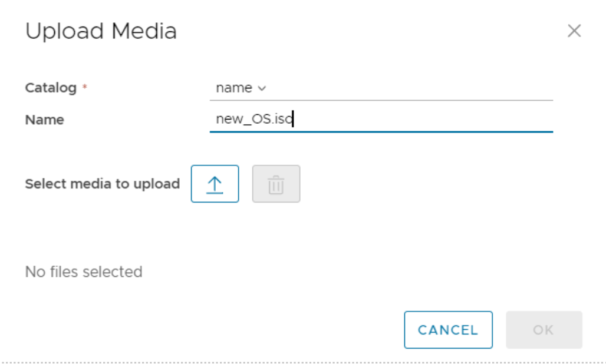
Task: Click the greyed-out OK button
Action: pyautogui.click(x=544, y=330)
